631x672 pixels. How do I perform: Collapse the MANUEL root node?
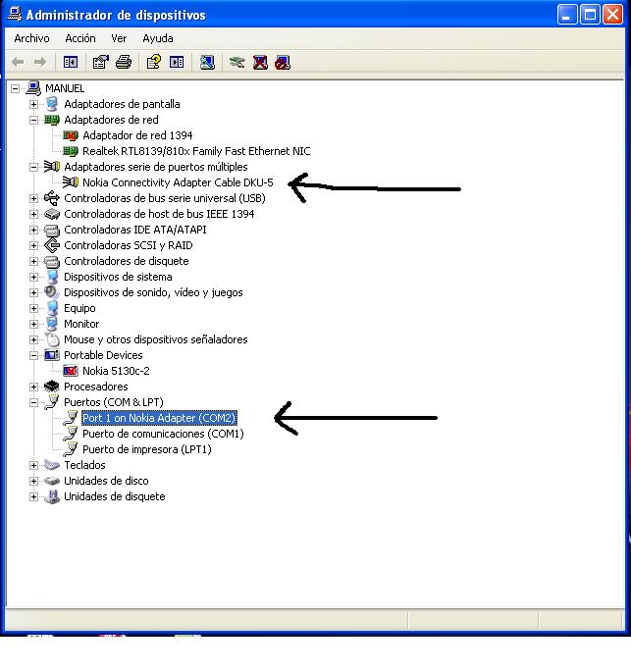click(x=15, y=88)
